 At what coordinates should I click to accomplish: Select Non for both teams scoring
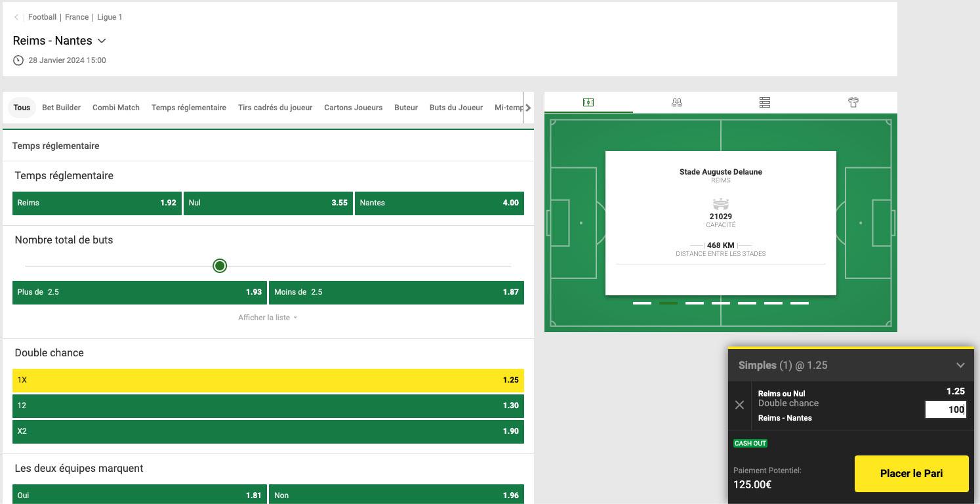point(396,494)
